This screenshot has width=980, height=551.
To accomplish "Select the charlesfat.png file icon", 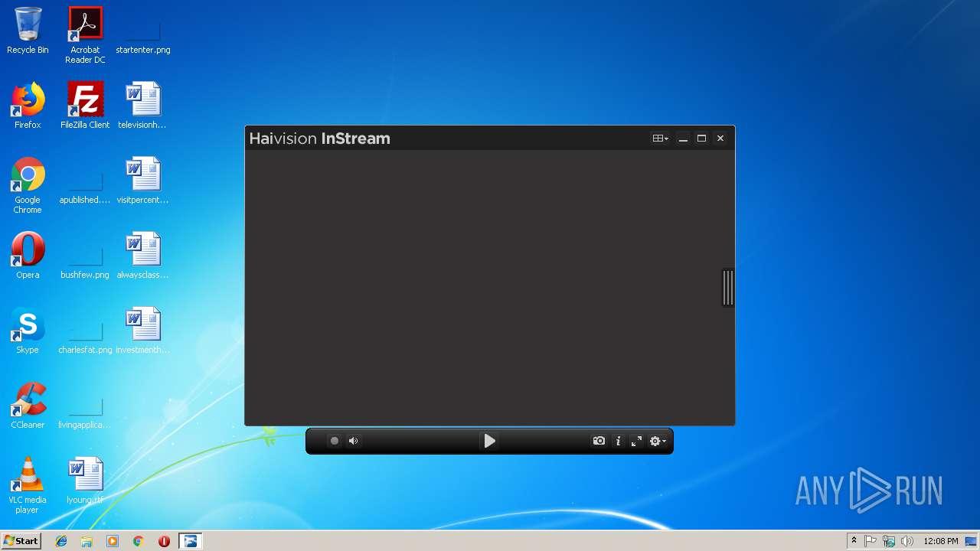I will 85,331.
